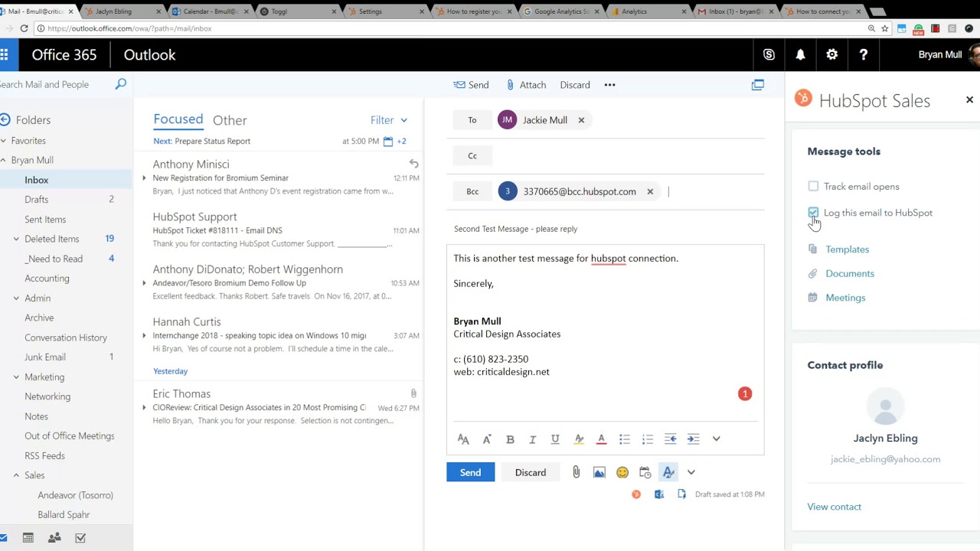Expand the Deleted Items folder

[x=16, y=239]
